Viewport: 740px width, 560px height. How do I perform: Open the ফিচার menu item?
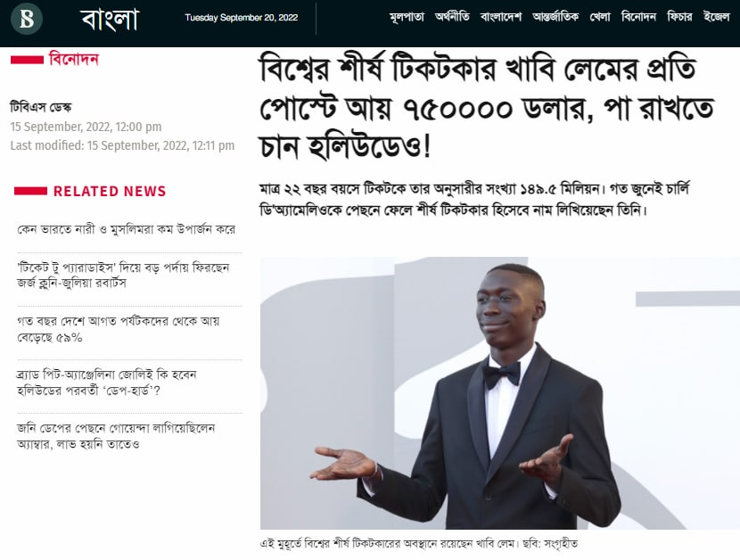679,18
